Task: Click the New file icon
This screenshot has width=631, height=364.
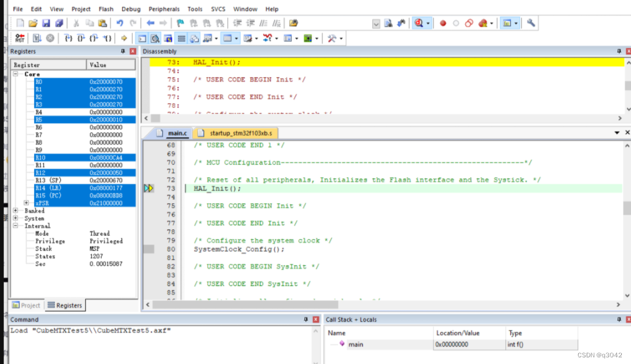Action: pyautogui.click(x=20, y=23)
